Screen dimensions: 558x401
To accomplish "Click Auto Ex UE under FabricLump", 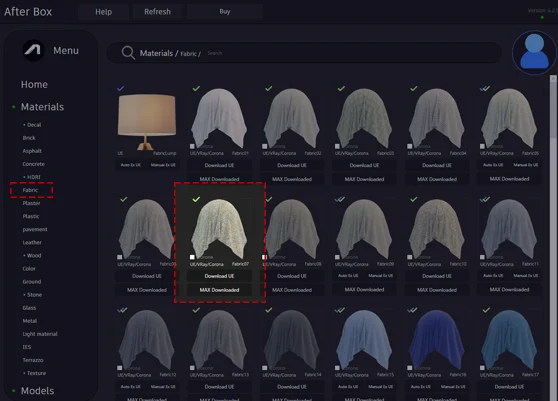I will (131, 165).
